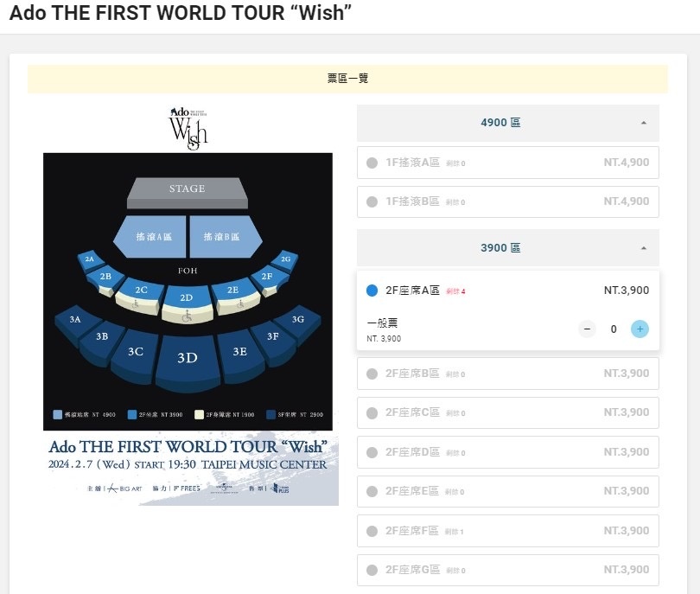Image resolution: width=700 pixels, height=594 pixels.
Task: Increase 一般票 quantity with plus button
Action: (x=640, y=329)
